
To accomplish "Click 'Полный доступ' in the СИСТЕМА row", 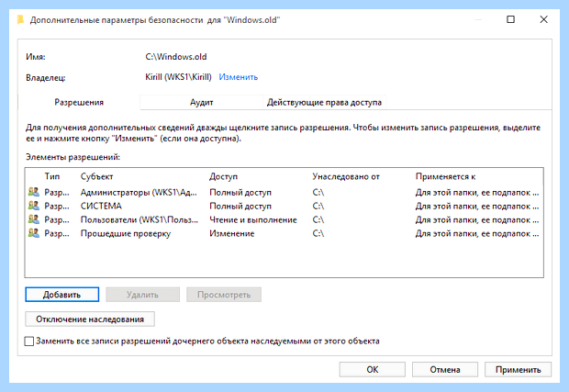I will pos(240,207).
